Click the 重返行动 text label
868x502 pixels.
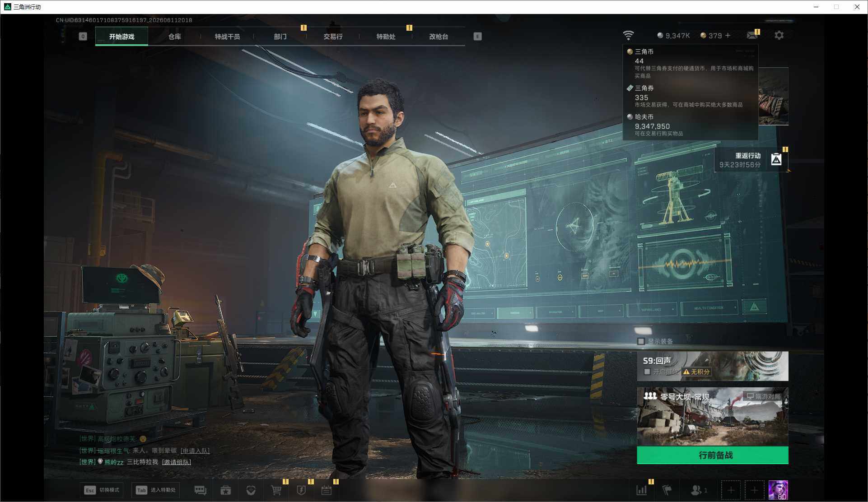coord(748,156)
